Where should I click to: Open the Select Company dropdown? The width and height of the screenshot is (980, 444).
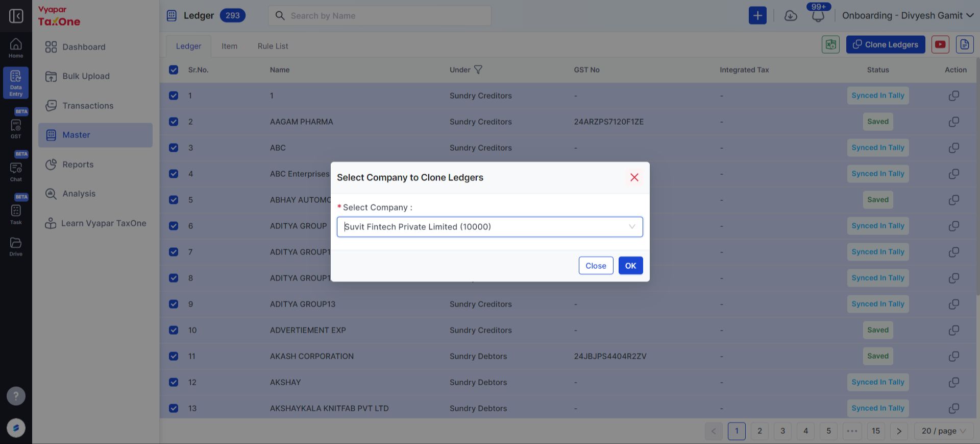click(489, 227)
